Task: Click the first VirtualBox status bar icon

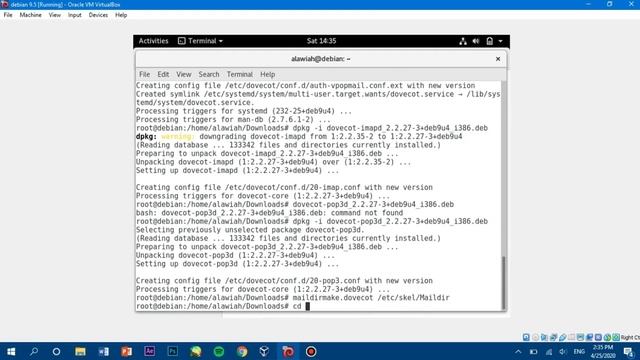Action: tap(526, 337)
